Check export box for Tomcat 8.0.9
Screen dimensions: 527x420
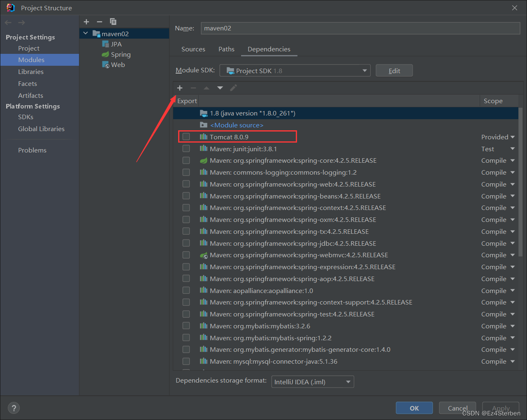tap(186, 137)
